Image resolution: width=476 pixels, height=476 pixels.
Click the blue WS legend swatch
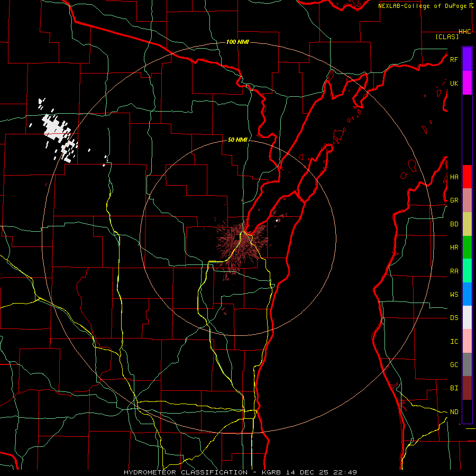tap(467, 294)
